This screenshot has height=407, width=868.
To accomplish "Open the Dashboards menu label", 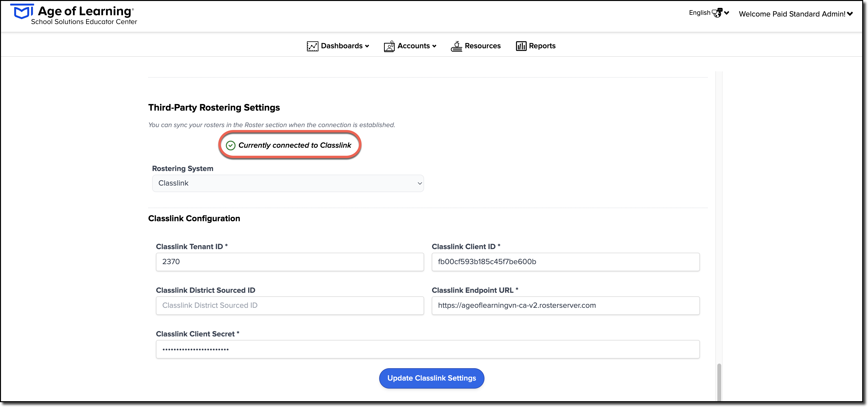I will point(342,46).
